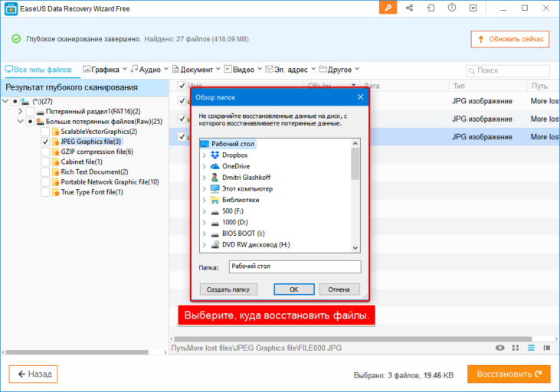The height and width of the screenshot is (392, 560).
Task: Sort by Путь column header
Action: 539,86
